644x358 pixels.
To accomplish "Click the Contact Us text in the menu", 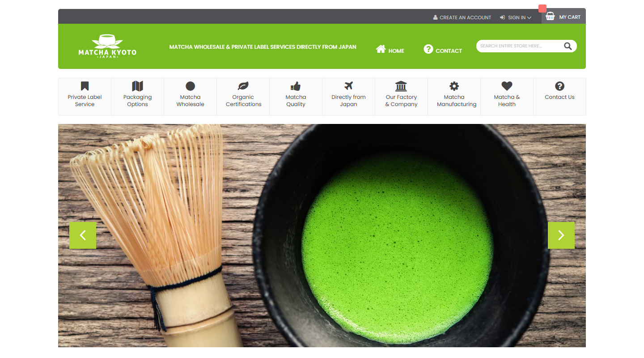I will pos(559,97).
